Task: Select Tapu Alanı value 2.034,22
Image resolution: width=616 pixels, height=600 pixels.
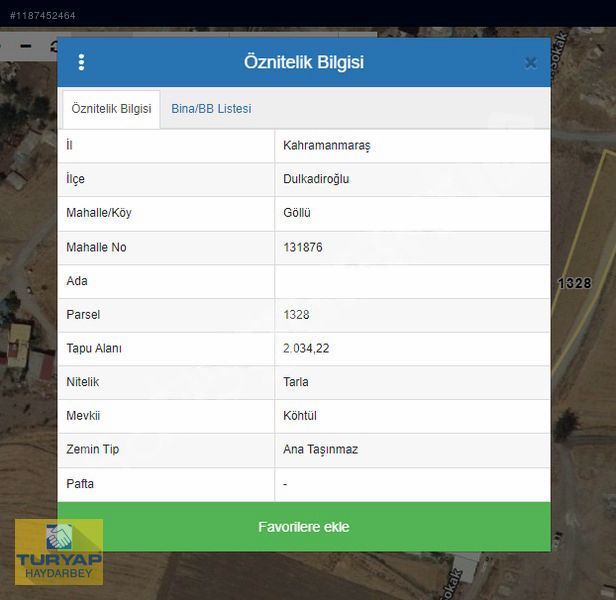Action: (306, 348)
